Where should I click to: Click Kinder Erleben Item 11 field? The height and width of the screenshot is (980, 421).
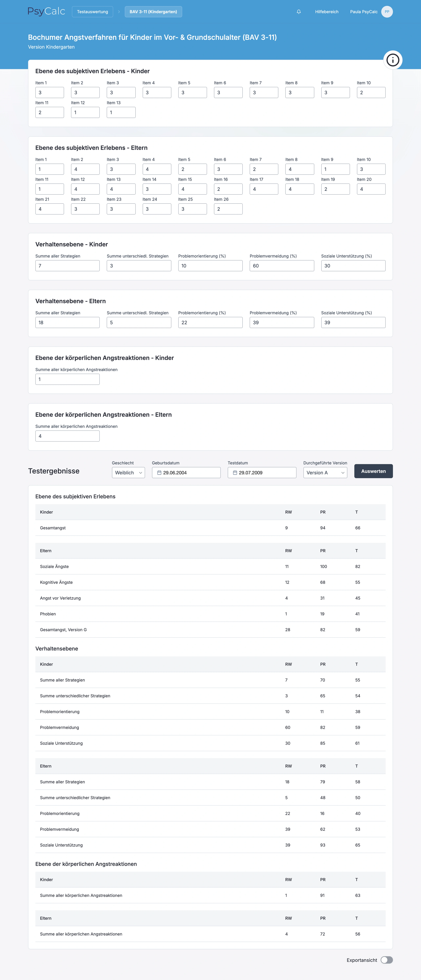pyautogui.click(x=50, y=112)
